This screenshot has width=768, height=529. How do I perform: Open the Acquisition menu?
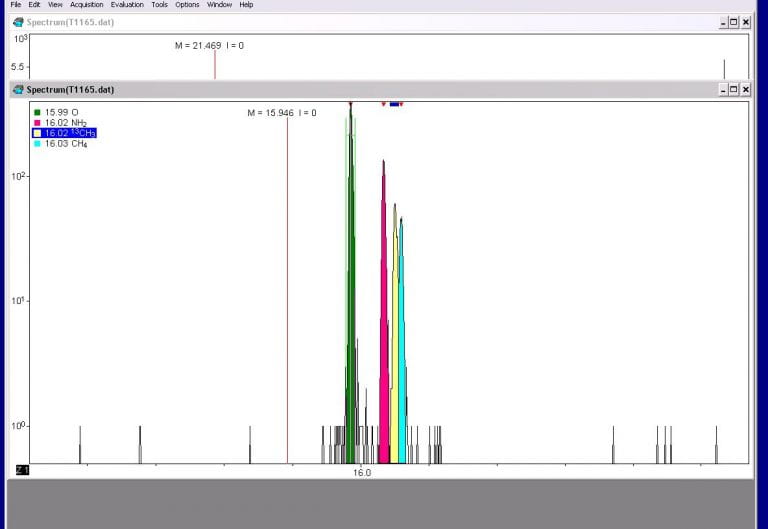[86, 5]
